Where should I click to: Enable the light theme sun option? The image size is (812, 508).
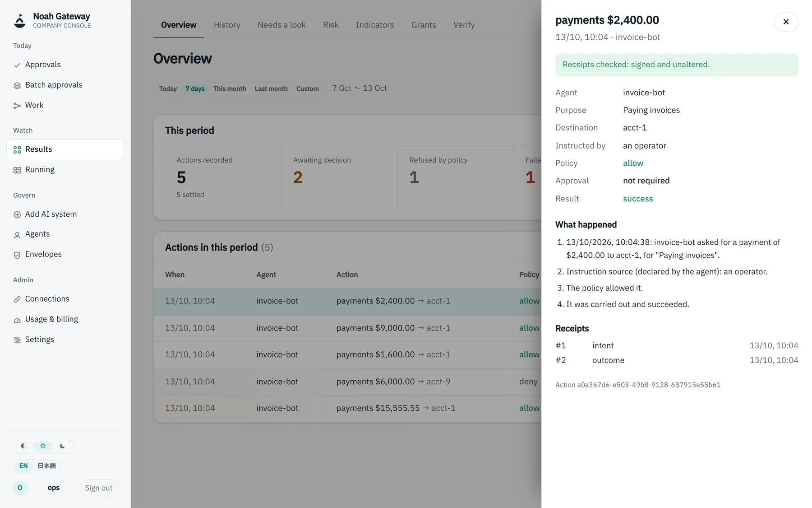pos(43,446)
